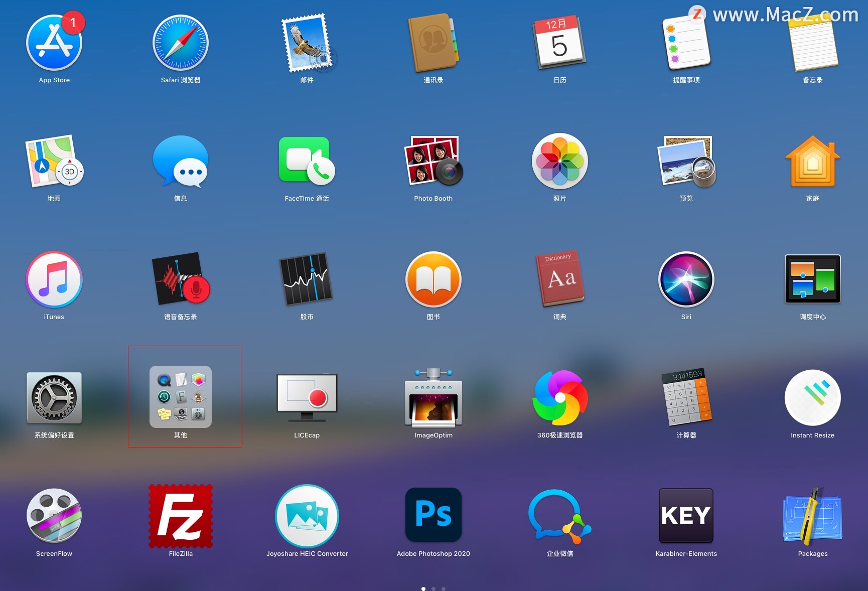868x591 pixels.
Task: Open the 计算器 calculator
Action: point(686,398)
